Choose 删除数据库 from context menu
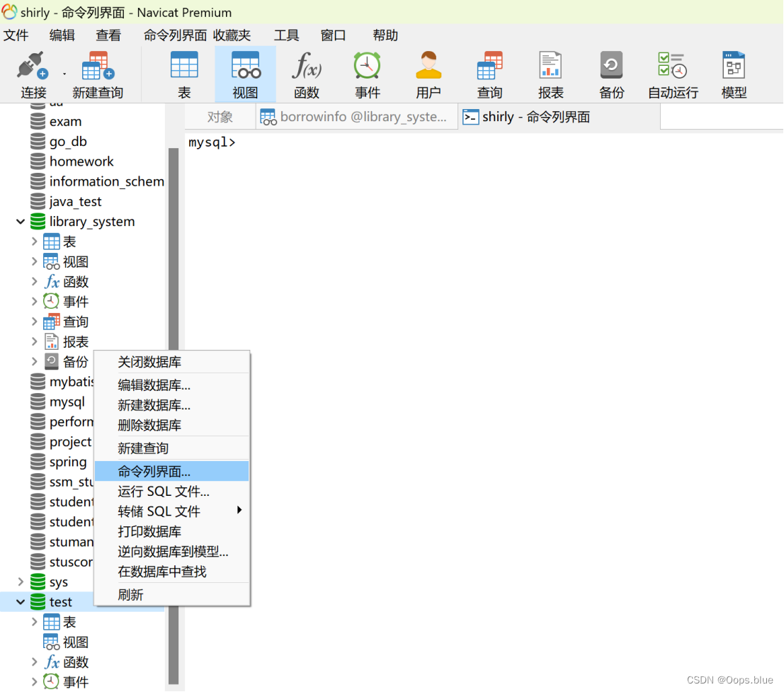The width and height of the screenshot is (784, 692). pos(171,425)
